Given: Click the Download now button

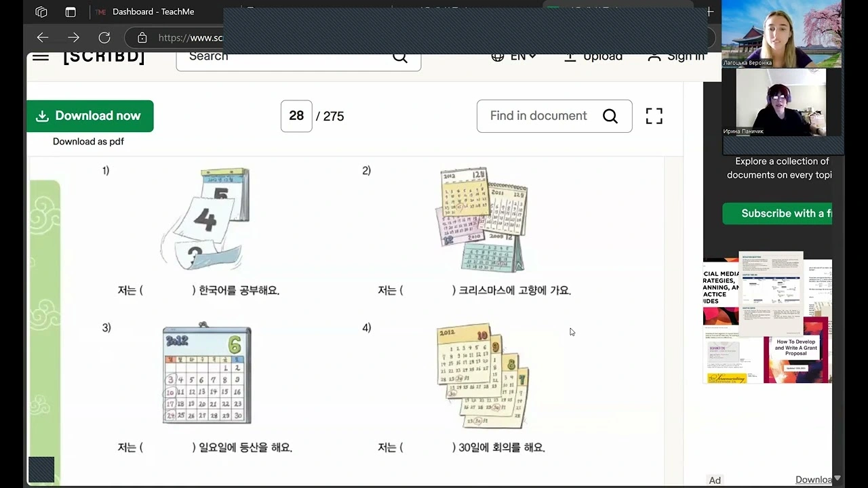Looking at the screenshot, I should (90, 116).
